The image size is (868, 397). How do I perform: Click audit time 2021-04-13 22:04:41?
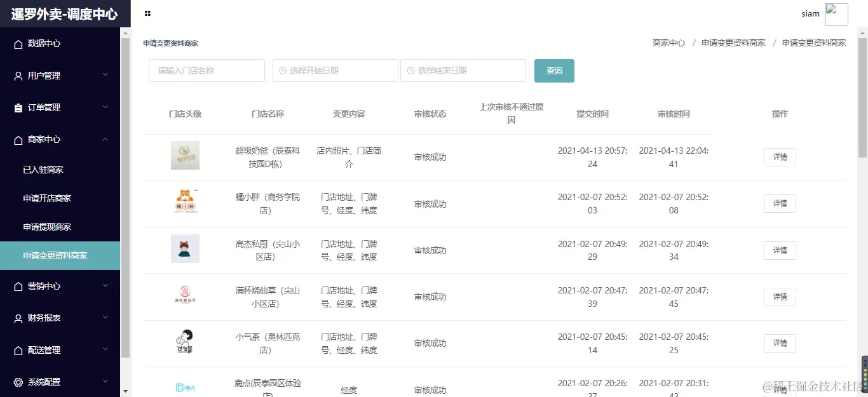pos(674,158)
